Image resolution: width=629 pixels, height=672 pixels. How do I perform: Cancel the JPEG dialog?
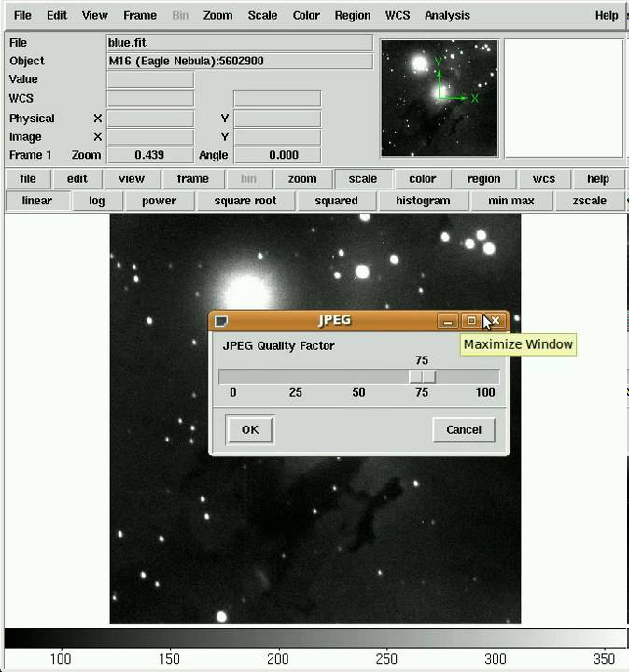click(464, 430)
